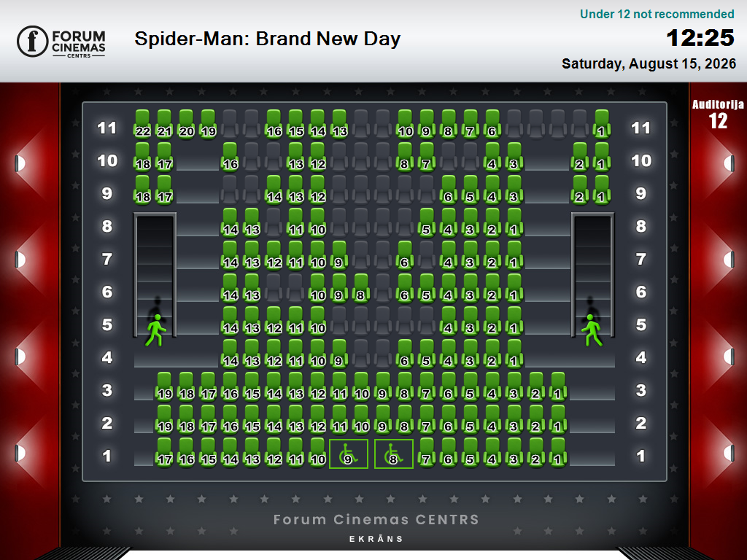Image resolution: width=747 pixels, height=560 pixels.
Task: Select seat 2 in row 10 right block
Action: click(580, 157)
